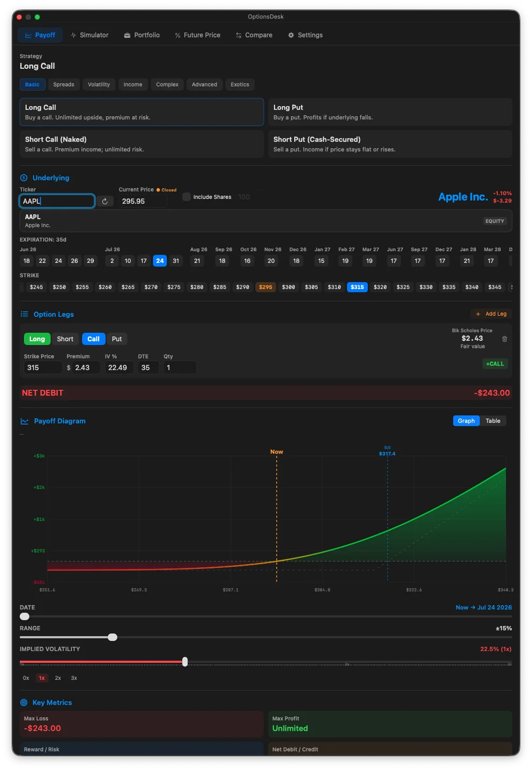
Task: Open the Payoff tab
Action: pos(41,35)
